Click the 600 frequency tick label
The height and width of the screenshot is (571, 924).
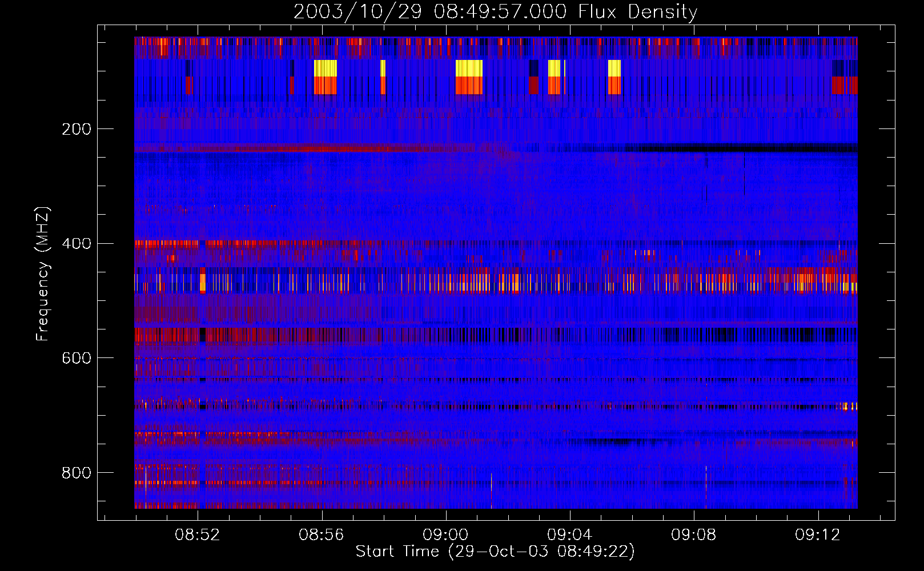[77, 358]
